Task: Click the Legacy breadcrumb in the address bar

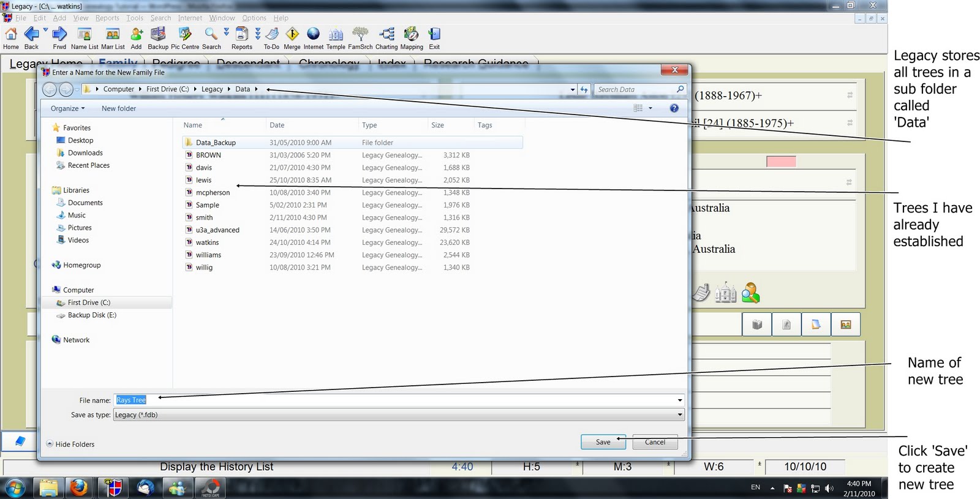Action: (x=212, y=89)
